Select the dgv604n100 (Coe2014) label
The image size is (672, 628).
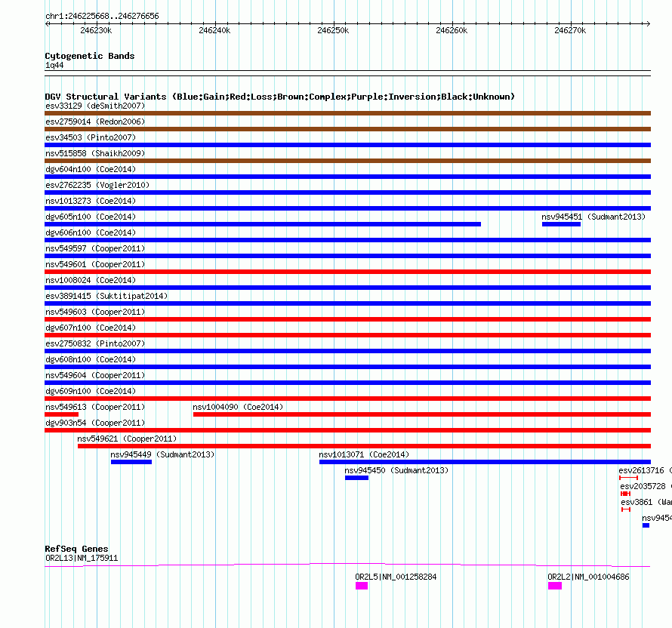click(91, 169)
